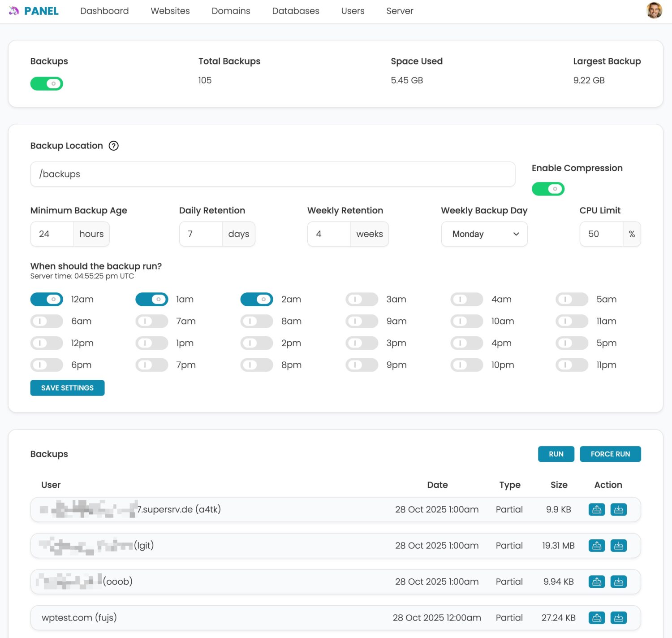Open the Websites menu

(x=170, y=11)
